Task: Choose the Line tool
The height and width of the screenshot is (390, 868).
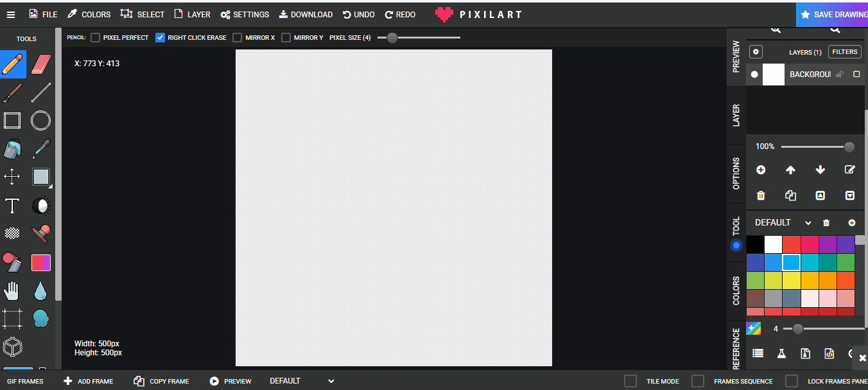Action: [40, 93]
